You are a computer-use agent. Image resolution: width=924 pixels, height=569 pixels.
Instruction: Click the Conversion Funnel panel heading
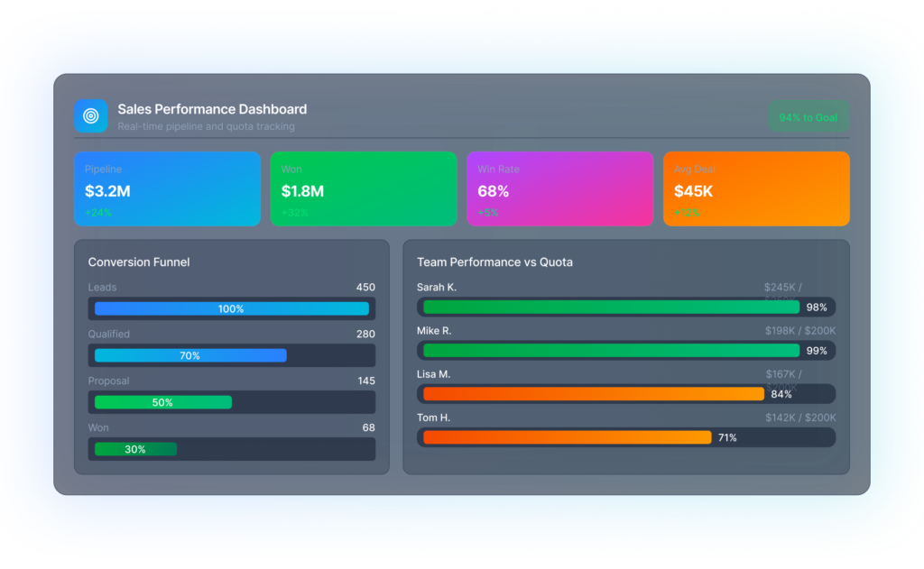pos(139,262)
